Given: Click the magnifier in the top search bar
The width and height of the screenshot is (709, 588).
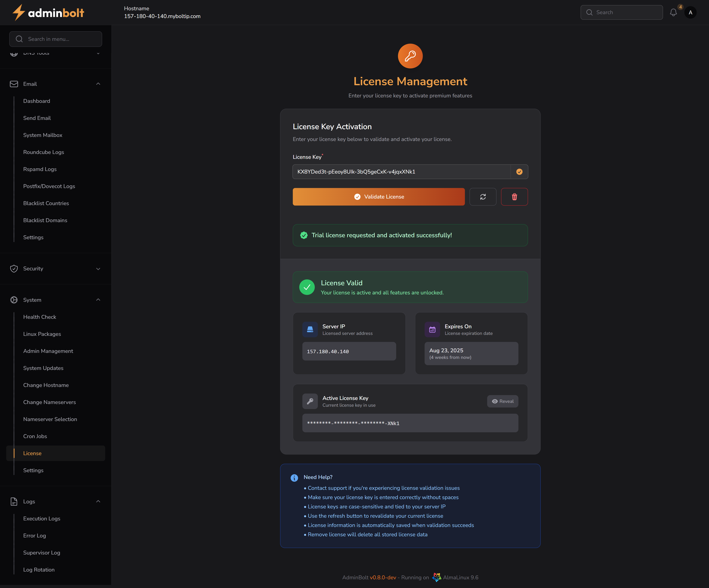Looking at the screenshot, I should point(589,12).
